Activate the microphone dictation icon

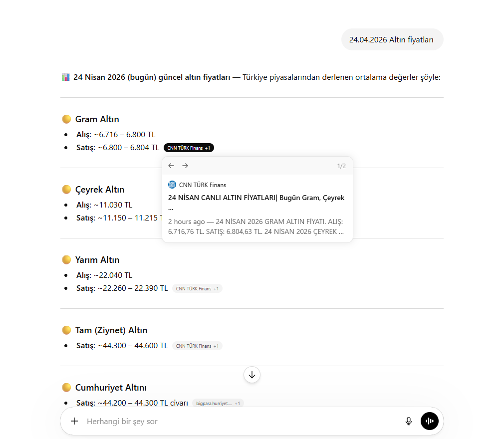point(409,421)
